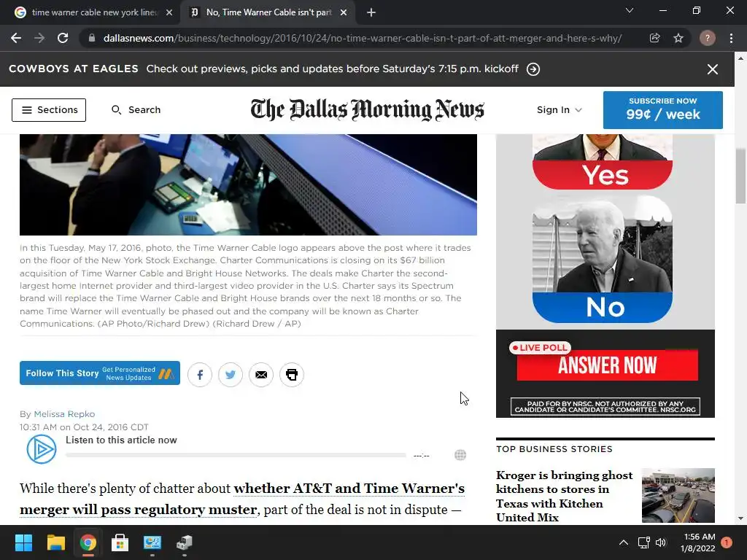Go to The Dallas Morning News homepage logo
This screenshot has height=560, width=747.
click(368, 109)
